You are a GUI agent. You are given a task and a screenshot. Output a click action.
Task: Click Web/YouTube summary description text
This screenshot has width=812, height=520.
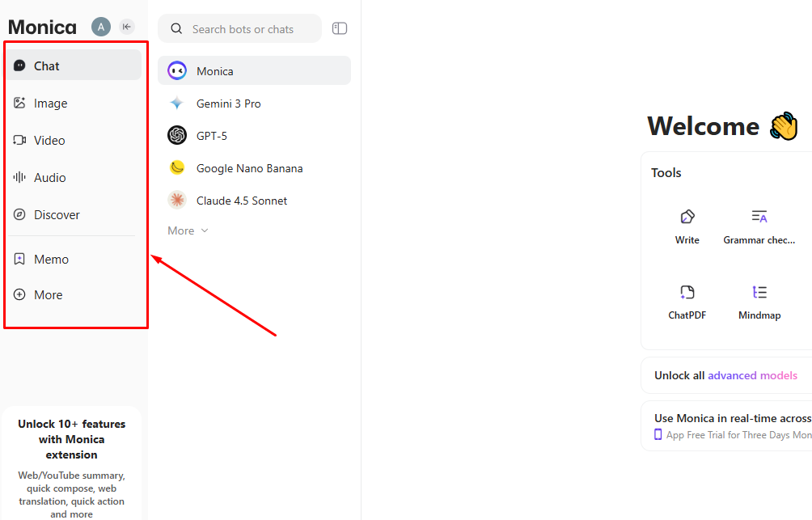click(x=71, y=495)
